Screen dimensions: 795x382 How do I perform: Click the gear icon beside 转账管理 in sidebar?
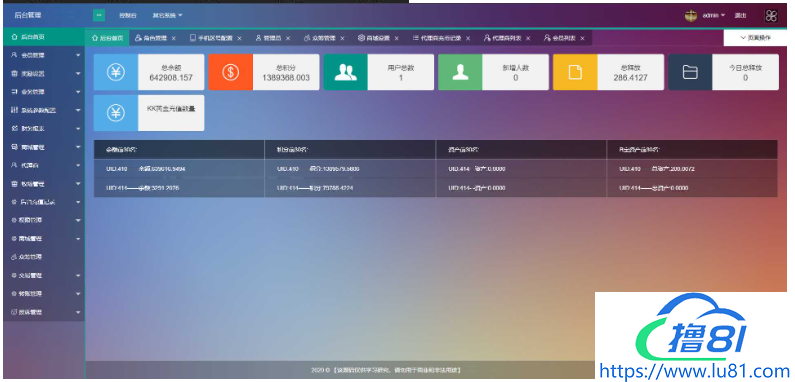point(14,294)
